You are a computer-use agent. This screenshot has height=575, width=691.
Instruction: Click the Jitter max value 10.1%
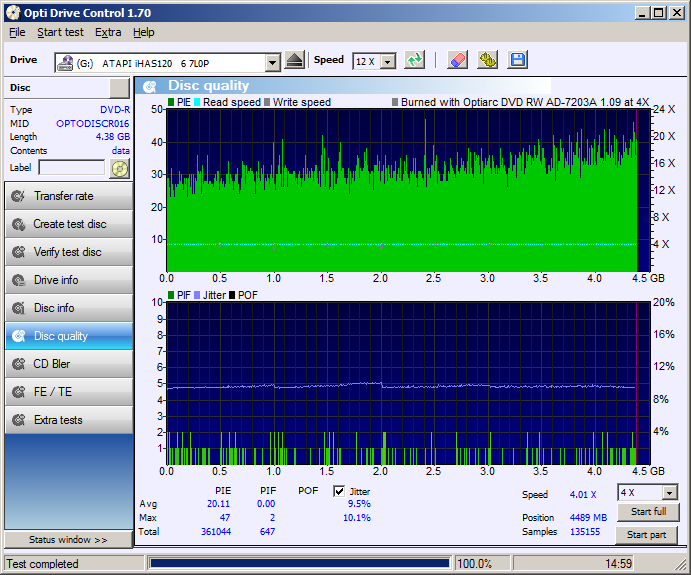point(357,517)
